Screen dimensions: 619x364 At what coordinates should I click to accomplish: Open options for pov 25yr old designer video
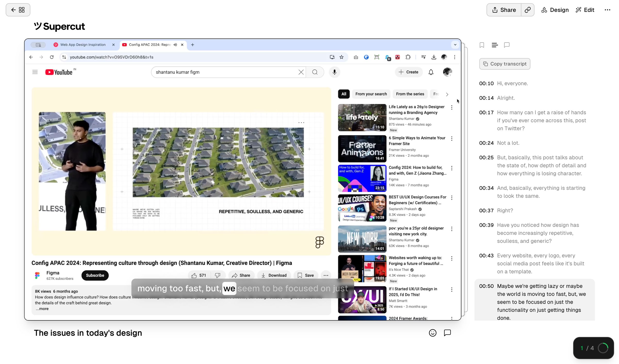point(452,229)
